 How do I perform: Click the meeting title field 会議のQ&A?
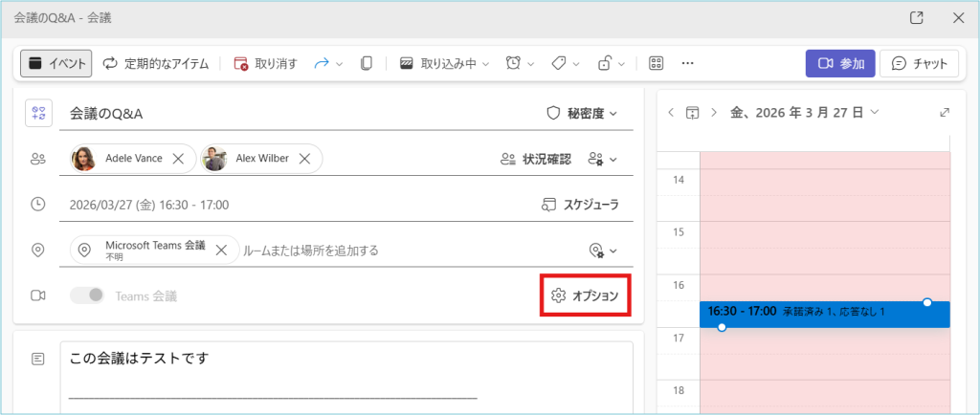pyautogui.click(x=287, y=114)
